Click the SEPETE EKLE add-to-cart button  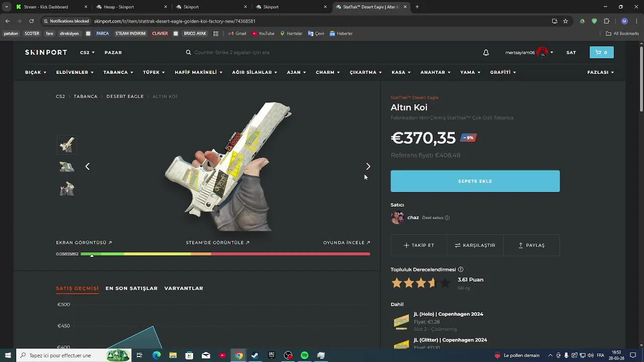(475, 181)
